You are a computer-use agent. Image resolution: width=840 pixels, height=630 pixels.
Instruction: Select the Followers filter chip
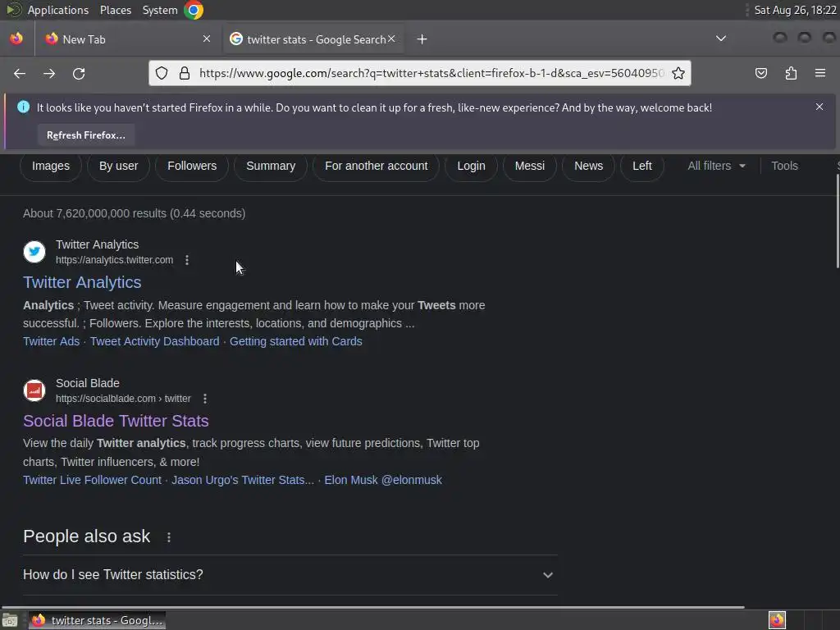click(192, 166)
